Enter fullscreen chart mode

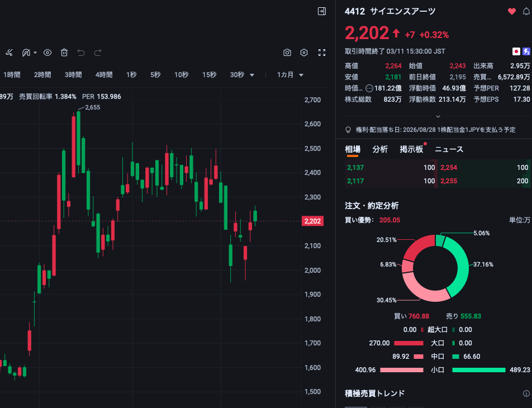pyautogui.click(x=322, y=53)
